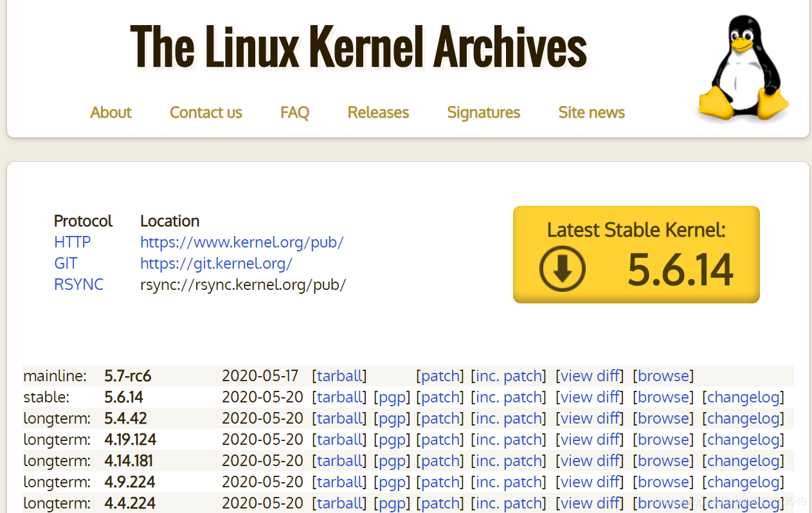Open the Contact us page
Screen dimensions: 812x513
coord(206,113)
